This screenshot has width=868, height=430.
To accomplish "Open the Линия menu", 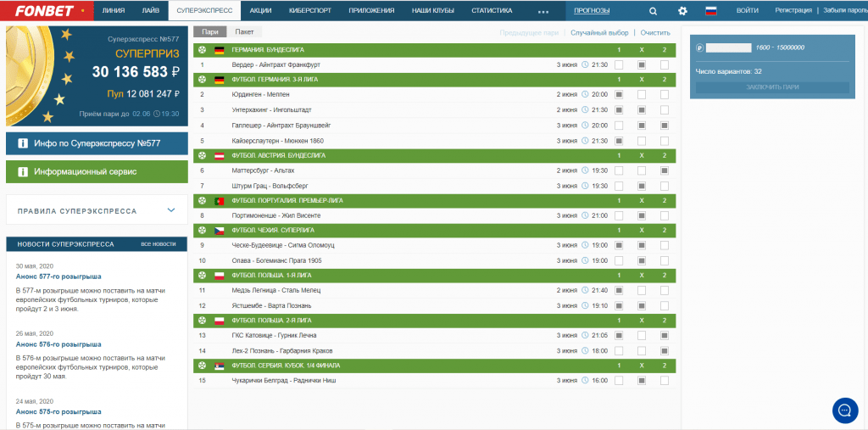I will pyautogui.click(x=114, y=10).
